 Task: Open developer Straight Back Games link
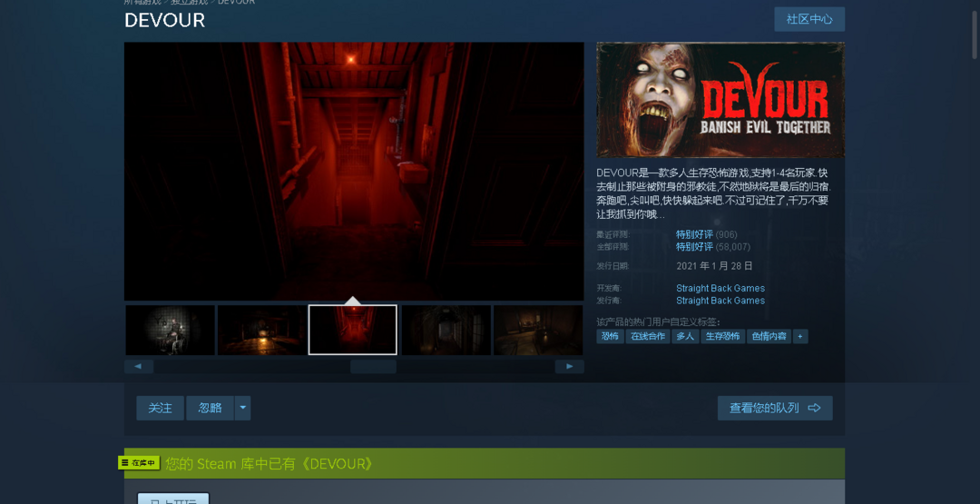pos(720,288)
